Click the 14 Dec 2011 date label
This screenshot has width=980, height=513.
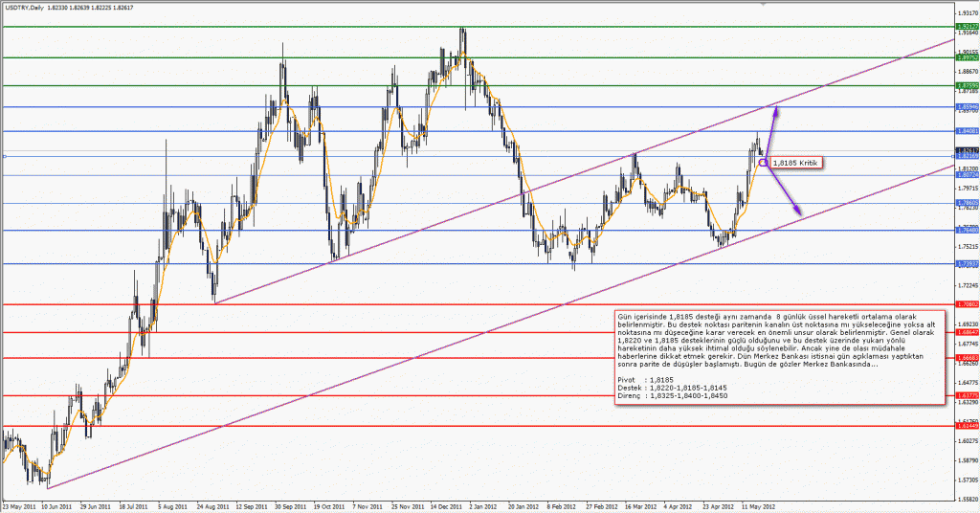tap(446, 506)
